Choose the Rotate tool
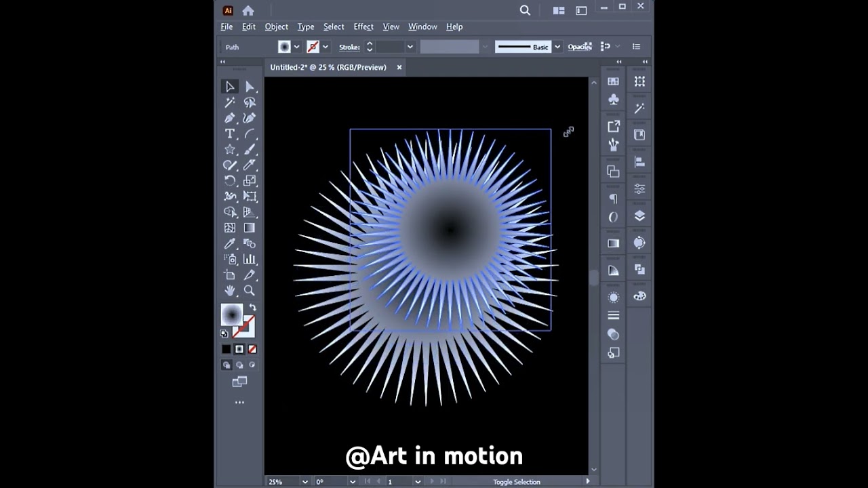868x488 pixels. (230, 180)
